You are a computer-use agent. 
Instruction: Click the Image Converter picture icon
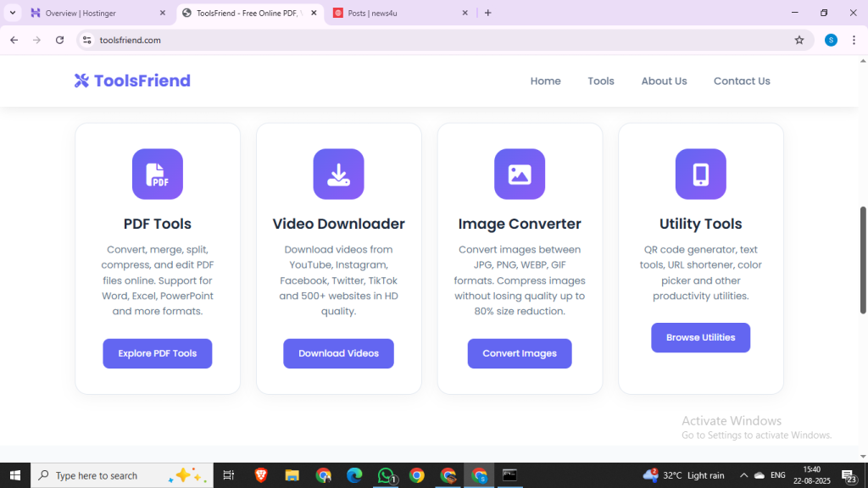pyautogui.click(x=520, y=175)
